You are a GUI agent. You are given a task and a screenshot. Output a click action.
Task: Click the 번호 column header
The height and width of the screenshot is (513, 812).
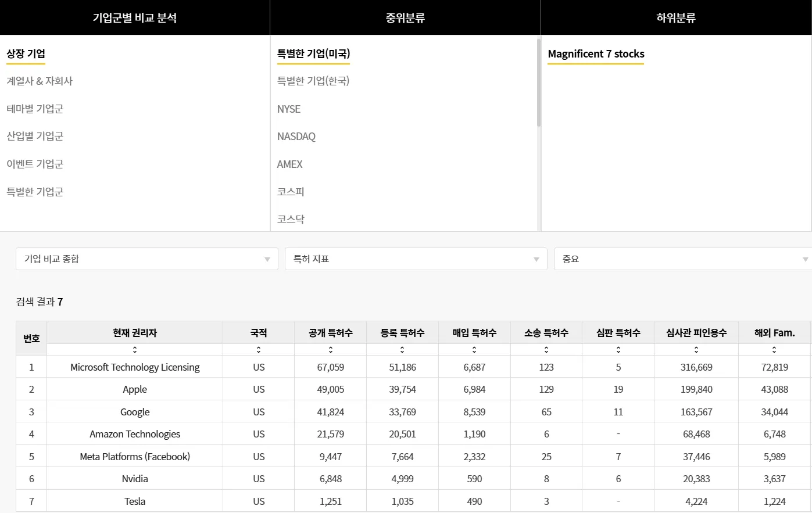click(31, 338)
